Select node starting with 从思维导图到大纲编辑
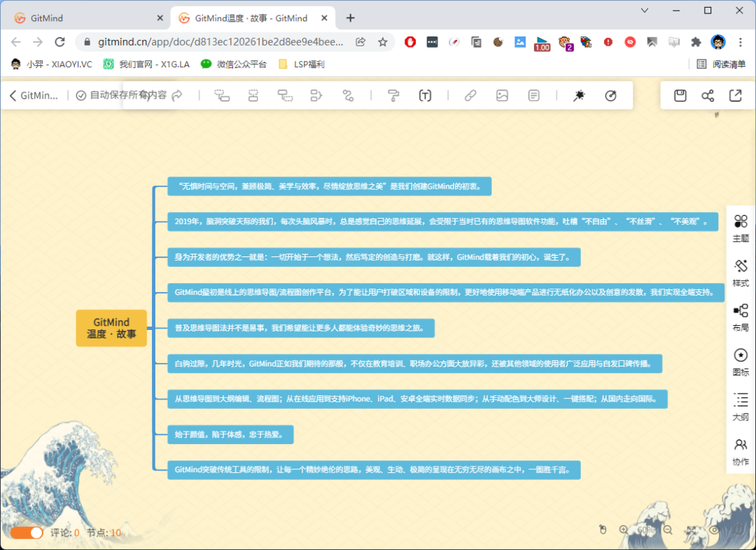This screenshot has width=756, height=550. point(417,399)
